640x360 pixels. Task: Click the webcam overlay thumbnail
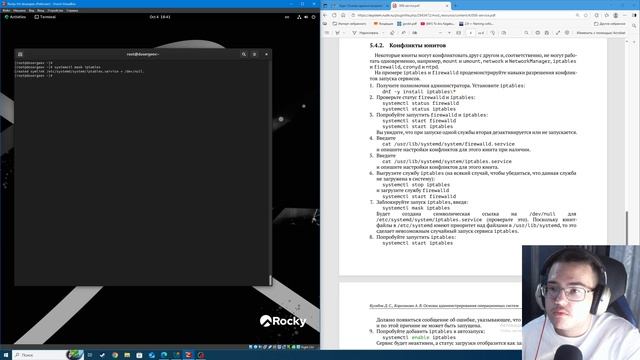tap(581, 302)
